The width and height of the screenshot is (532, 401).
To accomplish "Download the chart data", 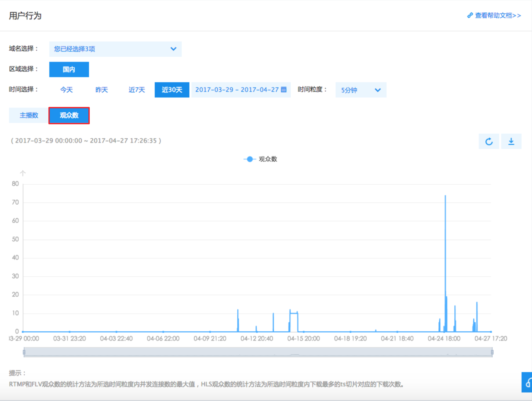I will [511, 142].
